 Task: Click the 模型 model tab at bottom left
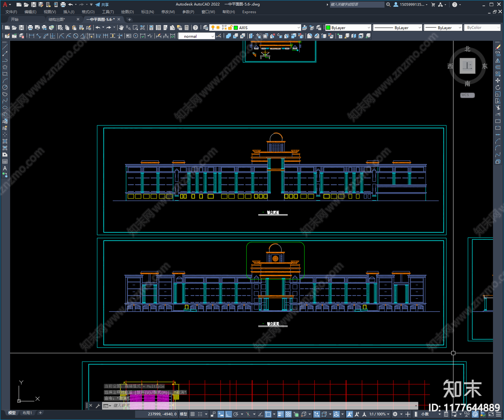[x=12, y=413]
